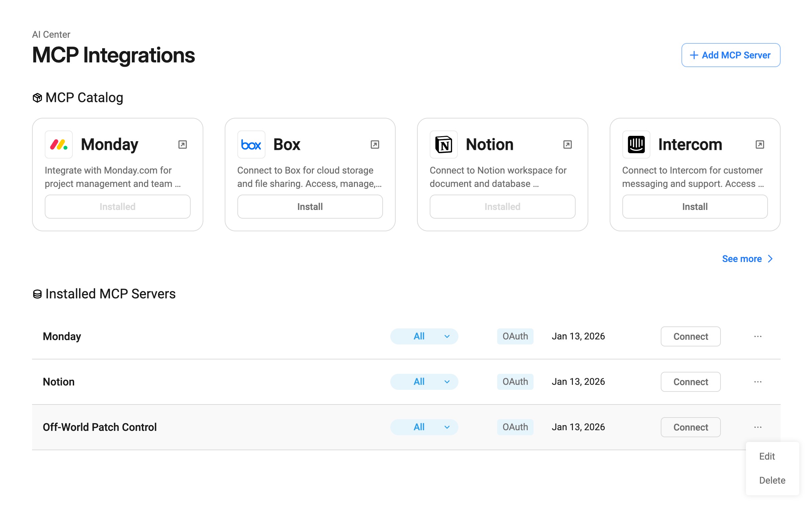The image size is (812, 528).
Task: Select the Off-World Patch Control server name
Action: 99,427
